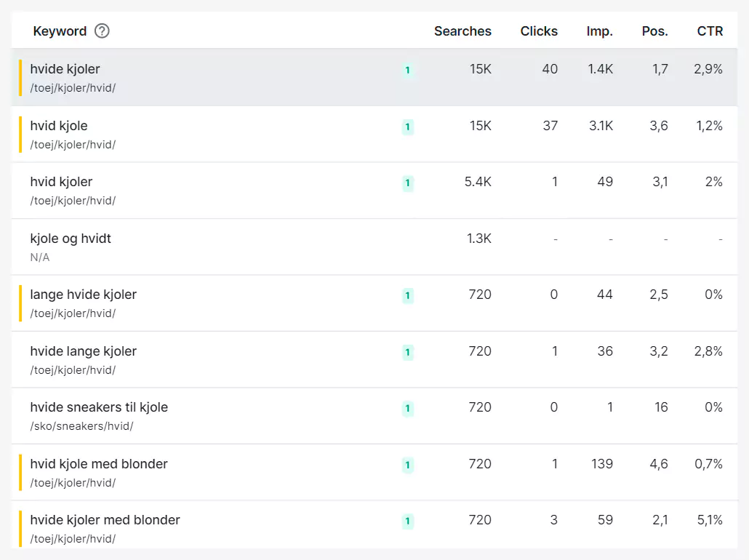Sort by the Keyword column header

coord(60,31)
